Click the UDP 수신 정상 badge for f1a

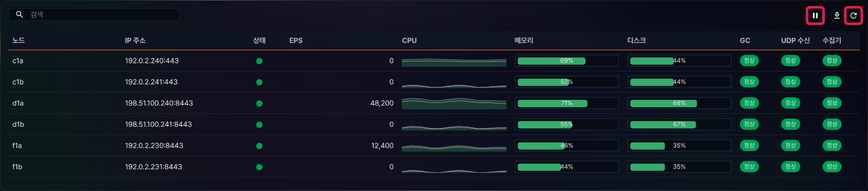pyautogui.click(x=791, y=146)
